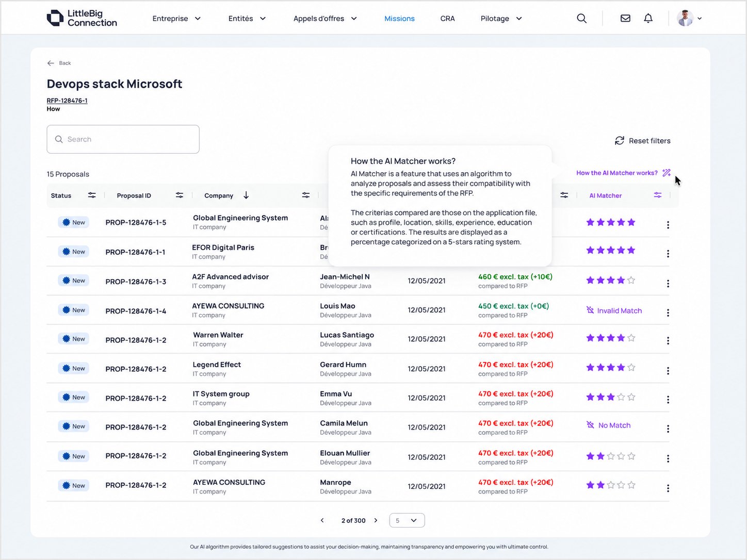Click New status badge for PROP-128476-1-5
Viewport: 747px width, 560px height.
(73, 222)
